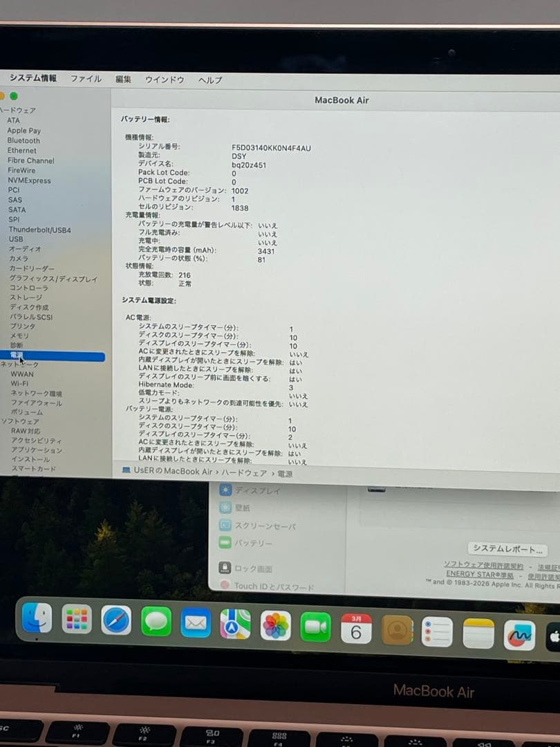Open Freeform app in the Dock
The height and width of the screenshot is (747, 560).
tap(519, 635)
